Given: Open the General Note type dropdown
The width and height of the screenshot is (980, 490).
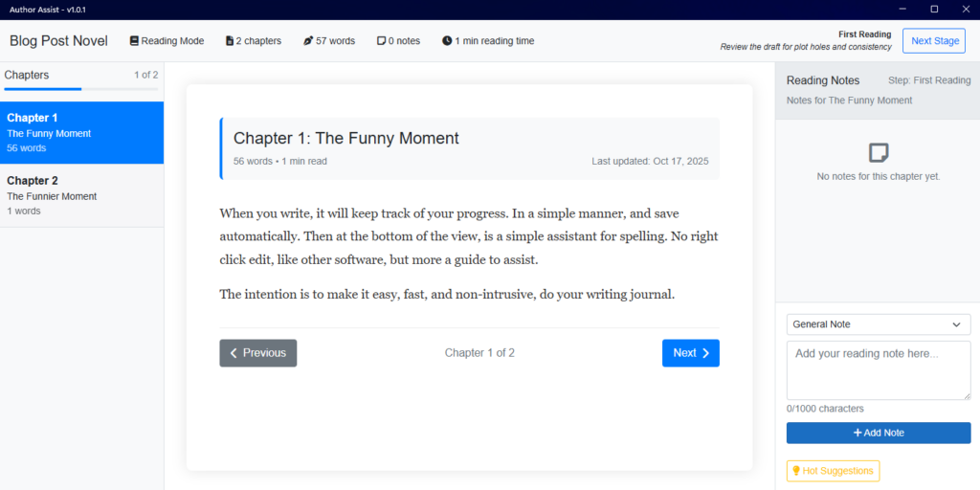Looking at the screenshot, I should [x=878, y=324].
